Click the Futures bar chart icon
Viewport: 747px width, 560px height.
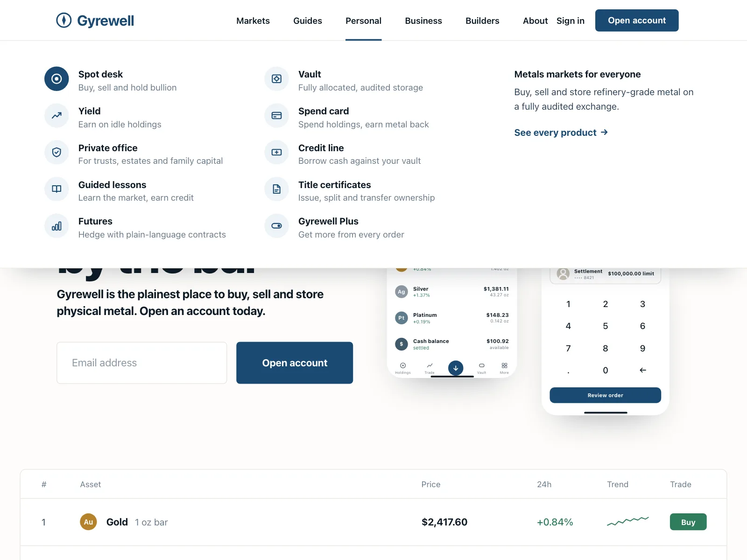pos(56,226)
